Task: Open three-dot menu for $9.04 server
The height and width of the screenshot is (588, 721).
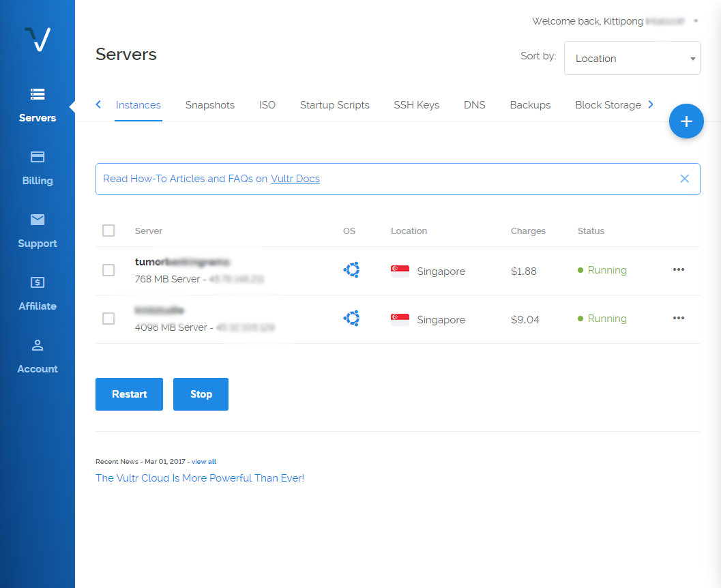Action: [x=678, y=318]
